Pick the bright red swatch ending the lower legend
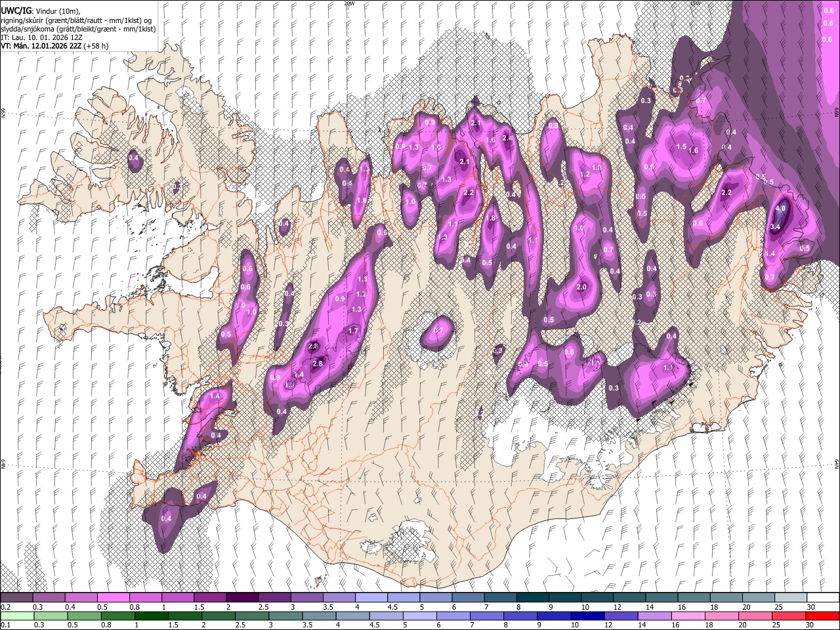 tap(822, 616)
